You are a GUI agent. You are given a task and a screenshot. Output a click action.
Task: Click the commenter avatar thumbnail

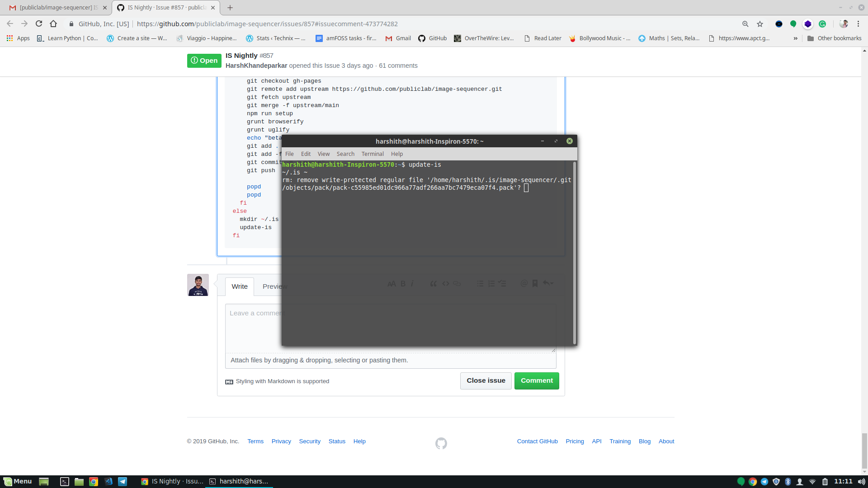coord(198,285)
